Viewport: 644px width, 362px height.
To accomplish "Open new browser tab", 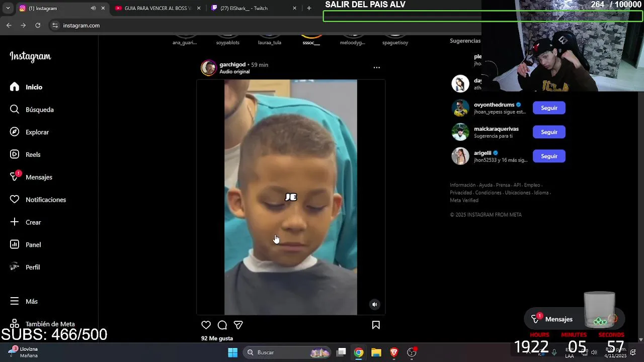I will coord(309,8).
